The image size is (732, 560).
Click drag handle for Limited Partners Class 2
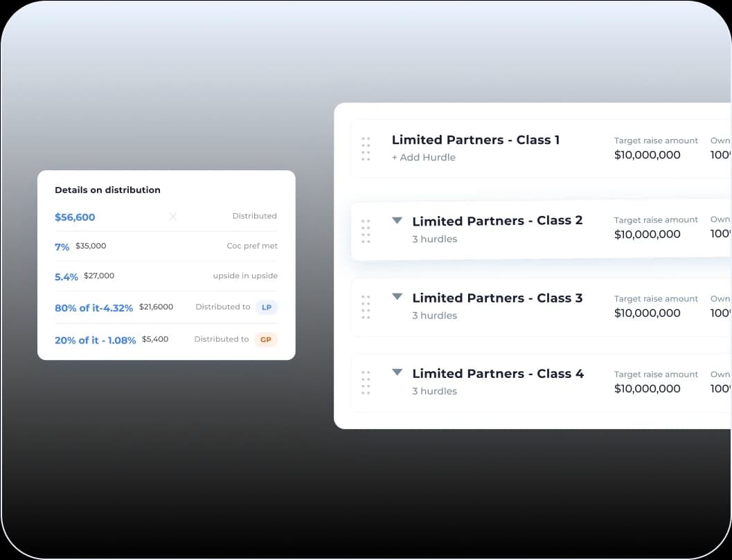pyautogui.click(x=366, y=231)
